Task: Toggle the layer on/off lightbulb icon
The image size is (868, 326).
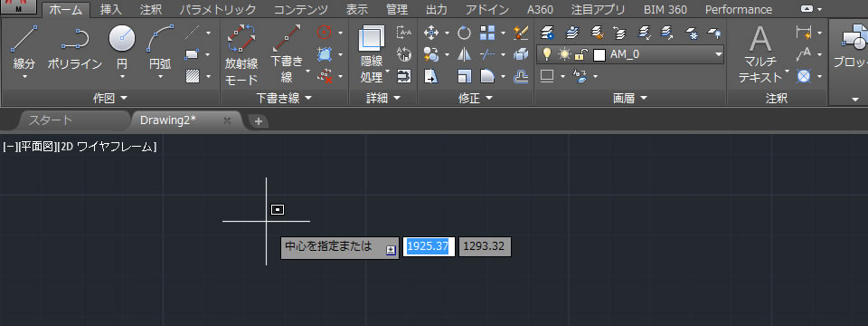Action: (546, 54)
